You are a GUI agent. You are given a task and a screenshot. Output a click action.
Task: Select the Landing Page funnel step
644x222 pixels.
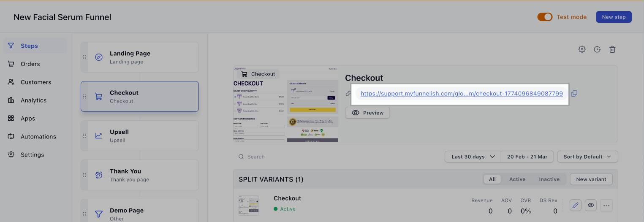[139, 57]
